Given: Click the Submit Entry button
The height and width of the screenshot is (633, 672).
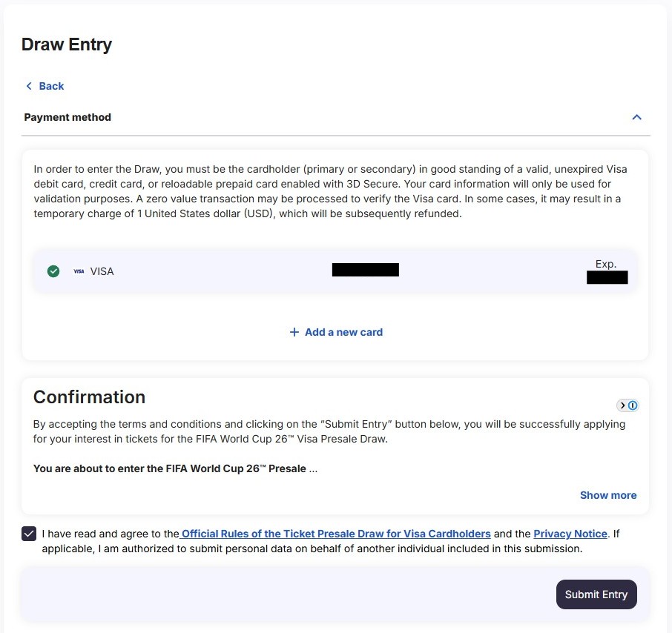Looking at the screenshot, I should coord(596,594).
